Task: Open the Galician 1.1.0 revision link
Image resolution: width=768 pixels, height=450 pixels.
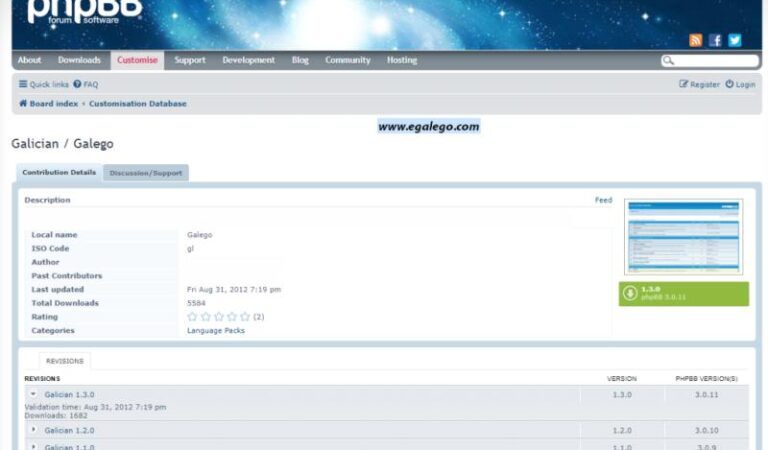Action: coord(70,447)
